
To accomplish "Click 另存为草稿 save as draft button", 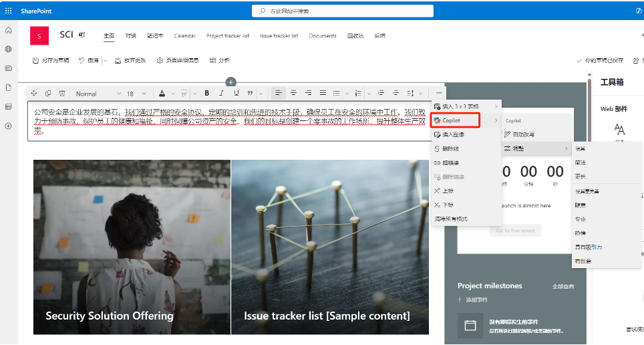I will coord(51,60).
